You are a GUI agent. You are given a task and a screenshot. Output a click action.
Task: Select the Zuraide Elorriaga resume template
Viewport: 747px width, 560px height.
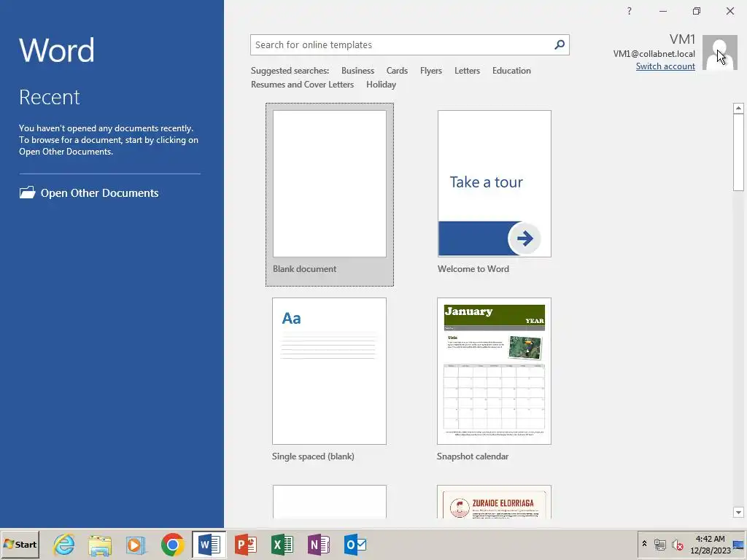494,502
